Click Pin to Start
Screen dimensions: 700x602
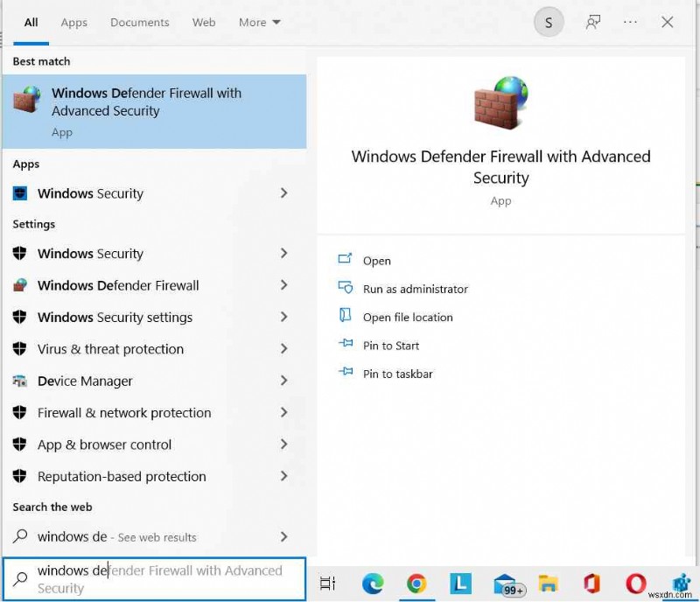390,346
